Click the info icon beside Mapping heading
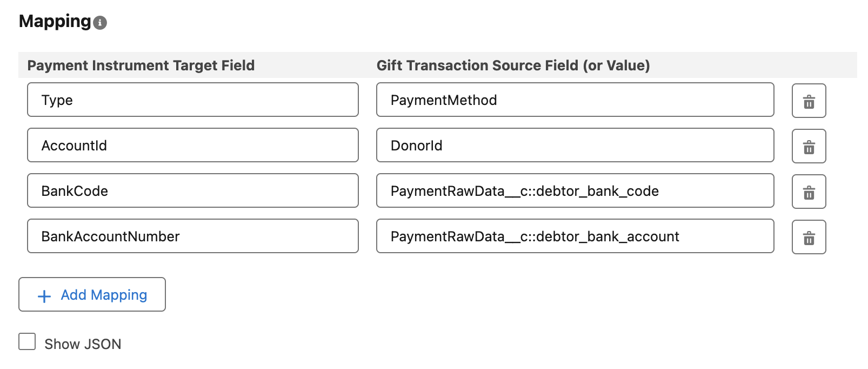 (x=100, y=23)
